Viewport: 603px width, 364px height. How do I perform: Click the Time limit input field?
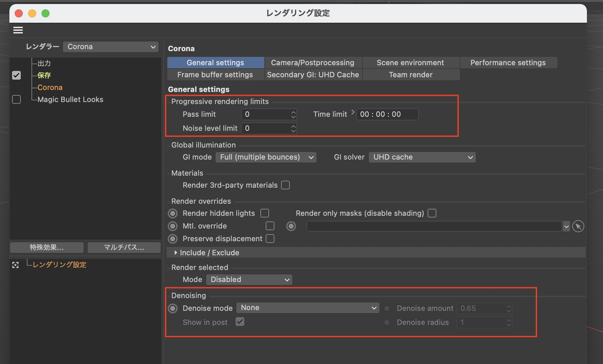coord(387,114)
